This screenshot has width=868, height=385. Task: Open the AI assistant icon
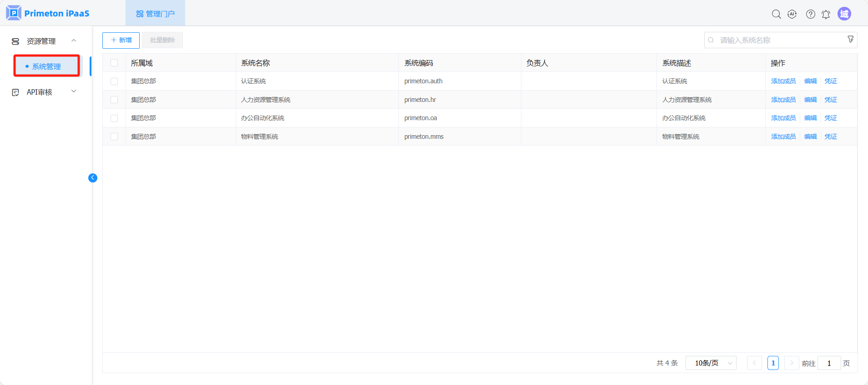[792, 14]
